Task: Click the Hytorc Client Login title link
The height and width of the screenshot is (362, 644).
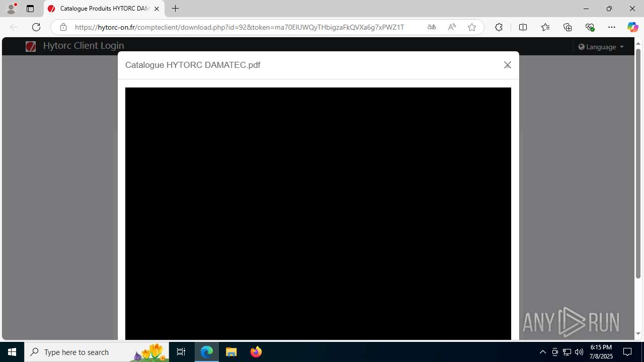Action: tap(84, 46)
